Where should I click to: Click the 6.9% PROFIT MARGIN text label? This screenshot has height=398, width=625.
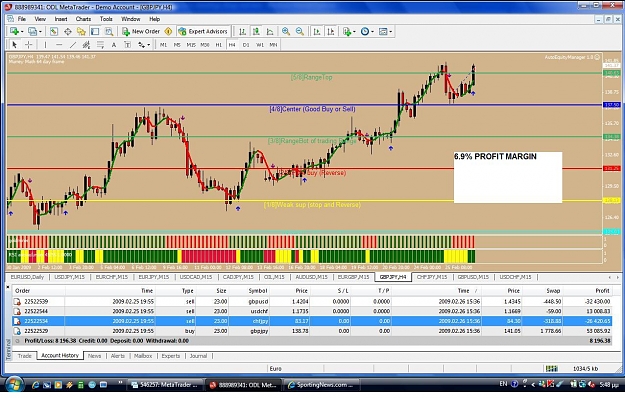click(495, 157)
